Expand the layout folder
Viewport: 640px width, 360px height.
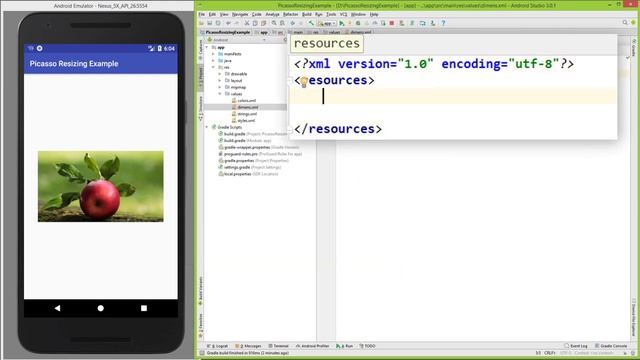point(220,80)
